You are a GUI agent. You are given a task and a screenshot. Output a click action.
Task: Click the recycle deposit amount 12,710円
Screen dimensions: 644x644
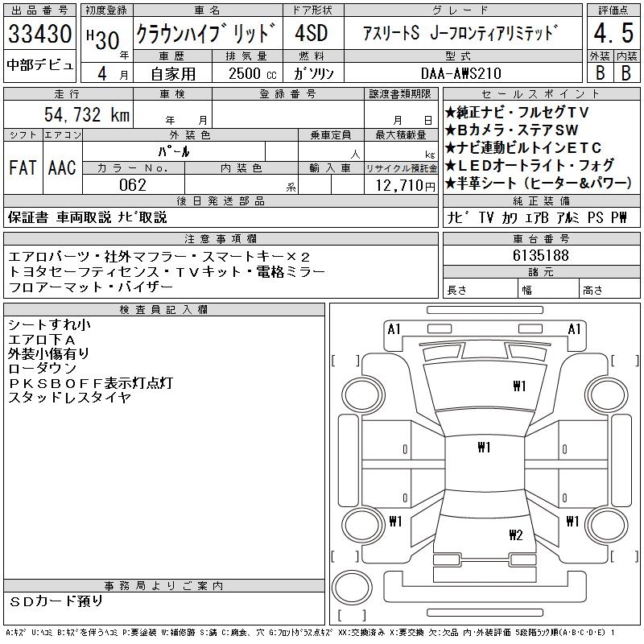click(403, 185)
